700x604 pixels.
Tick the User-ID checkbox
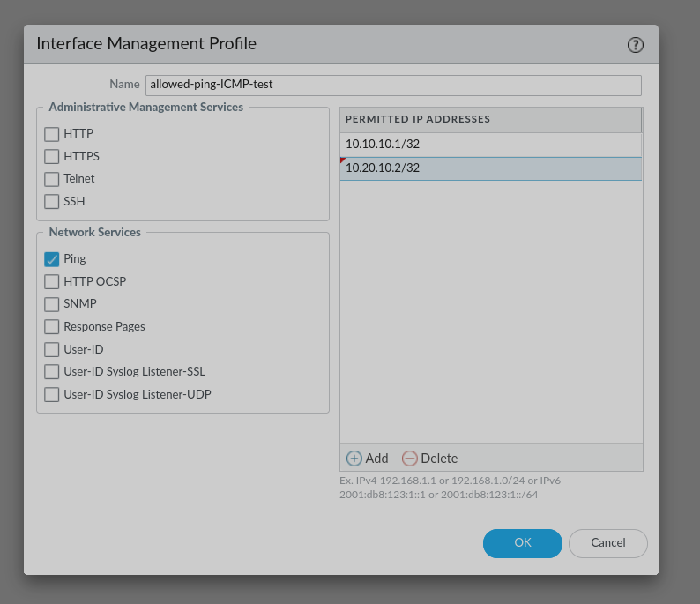click(x=52, y=349)
